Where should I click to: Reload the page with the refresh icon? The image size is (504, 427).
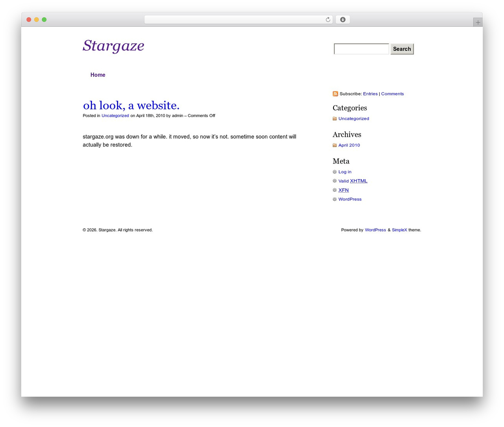click(328, 20)
